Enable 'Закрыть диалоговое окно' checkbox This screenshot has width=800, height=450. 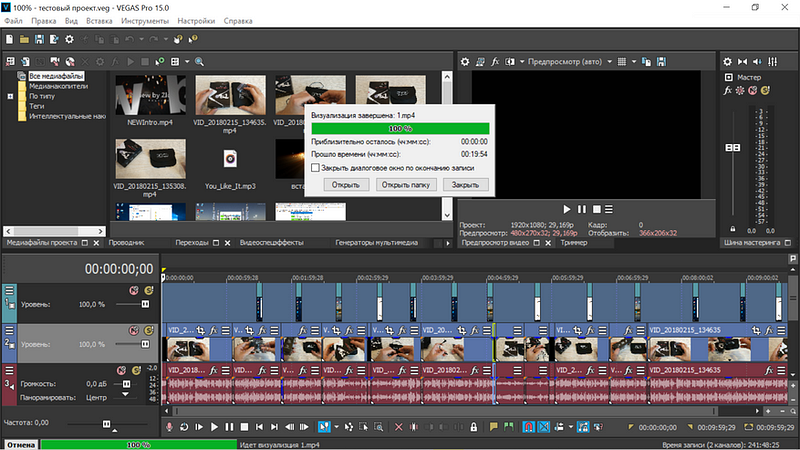[x=315, y=168]
